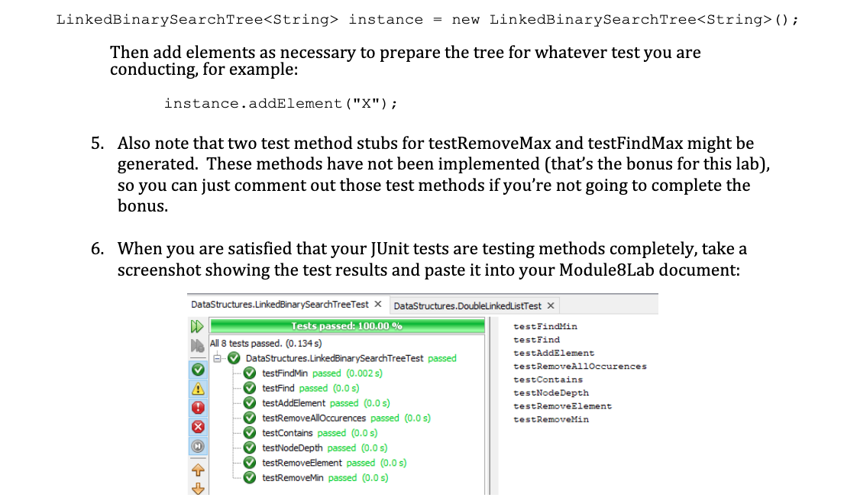Click the orange down arrow for next failure

pos(198,489)
